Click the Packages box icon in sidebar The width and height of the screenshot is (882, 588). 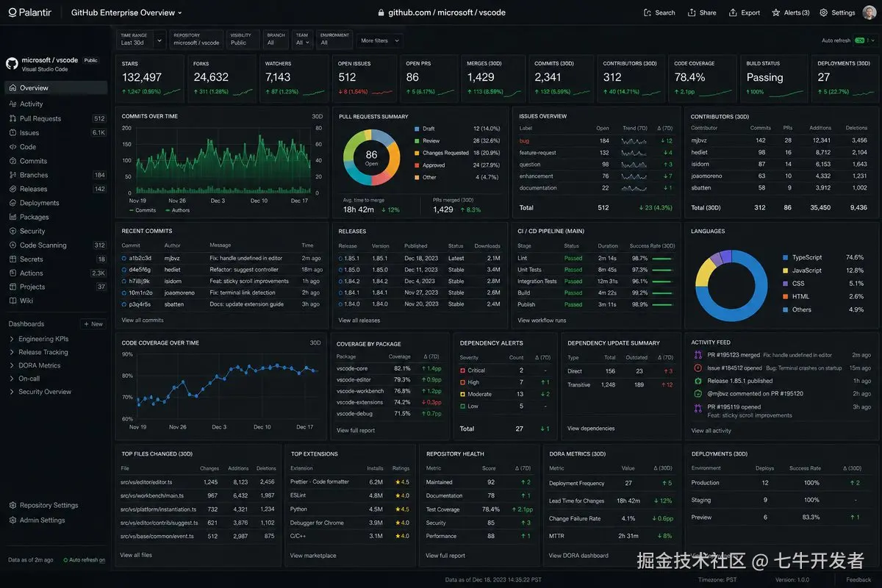coord(12,217)
